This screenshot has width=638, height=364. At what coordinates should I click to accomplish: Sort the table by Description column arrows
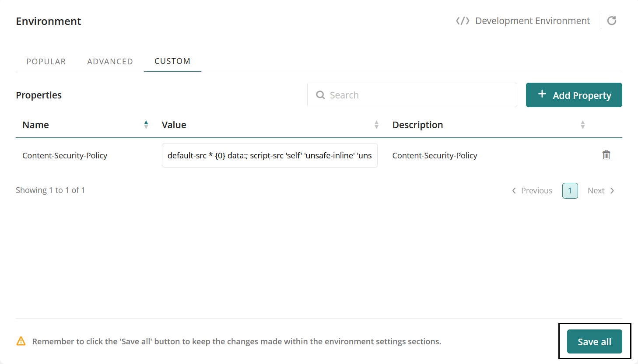tap(582, 125)
